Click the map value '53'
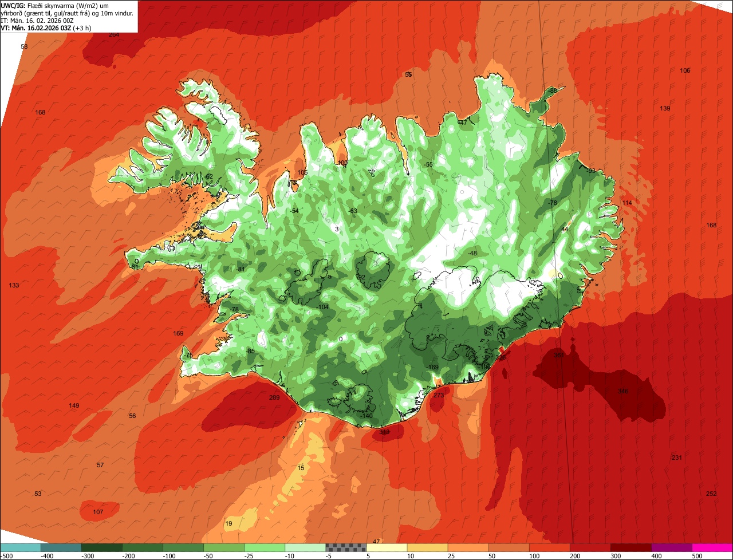The width and height of the screenshot is (733, 560). click(38, 494)
